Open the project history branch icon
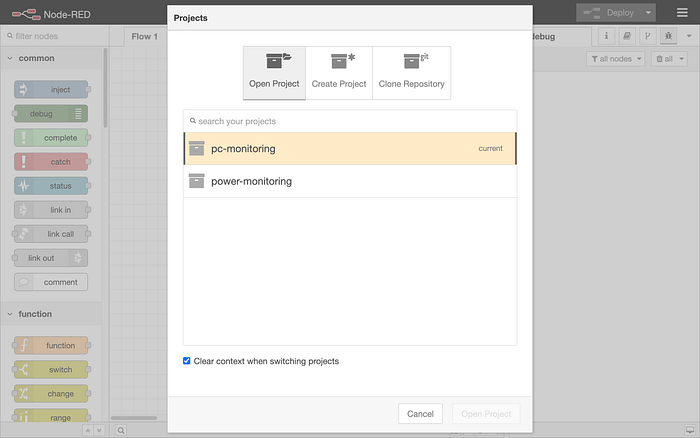700x438 pixels. 647,36
